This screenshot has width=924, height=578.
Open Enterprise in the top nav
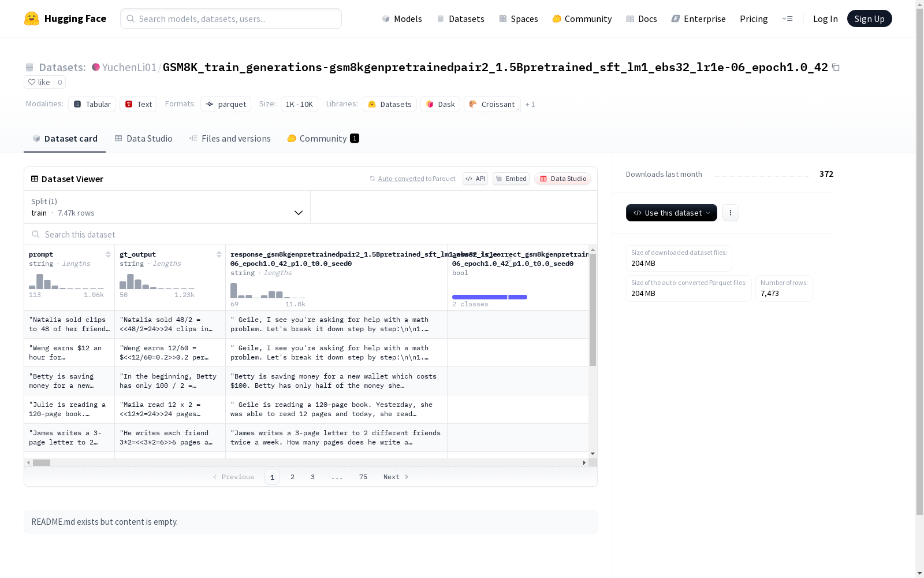tap(698, 18)
